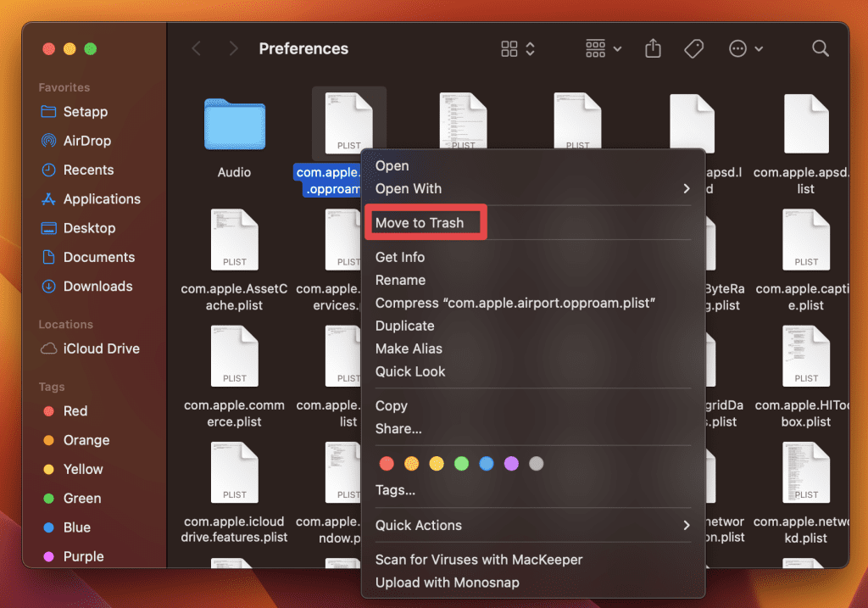Click Upload with Monosnap
868x608 pixels.
[447, 583]
